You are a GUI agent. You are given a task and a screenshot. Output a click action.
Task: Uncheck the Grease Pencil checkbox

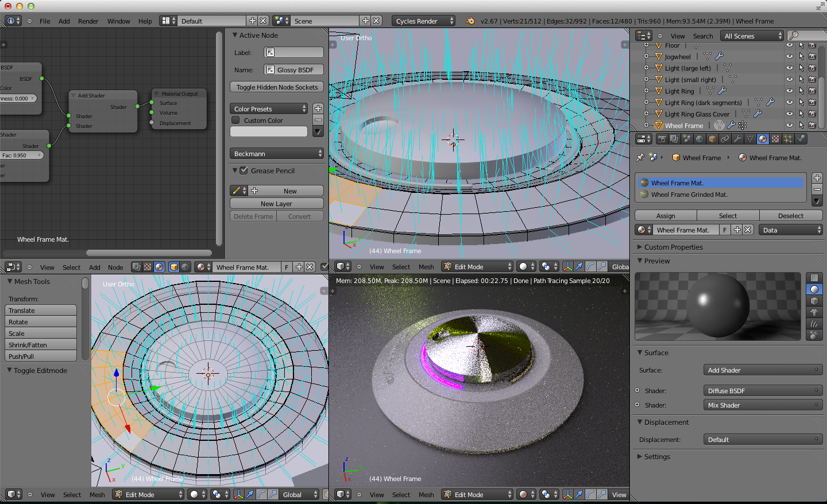244,170
